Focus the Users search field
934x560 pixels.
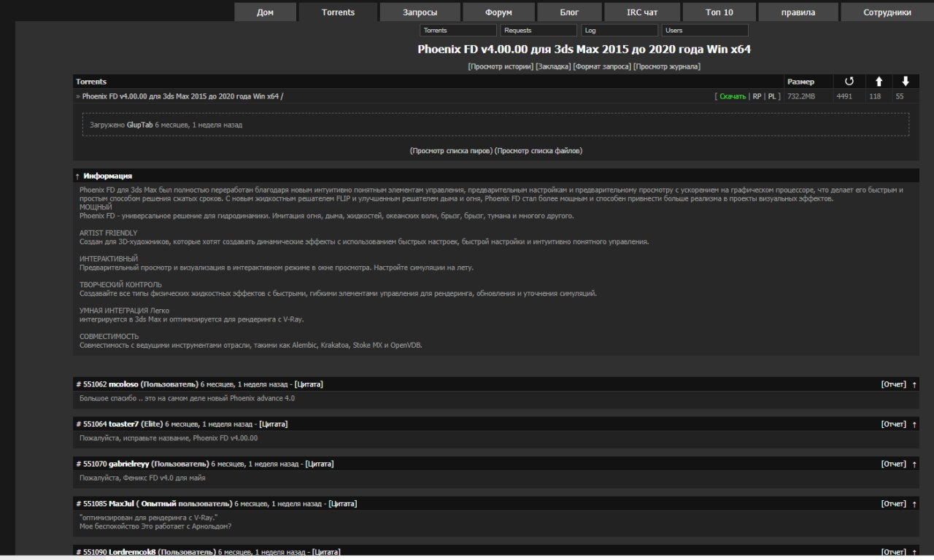pyautogui.click(x=705, y=31)
